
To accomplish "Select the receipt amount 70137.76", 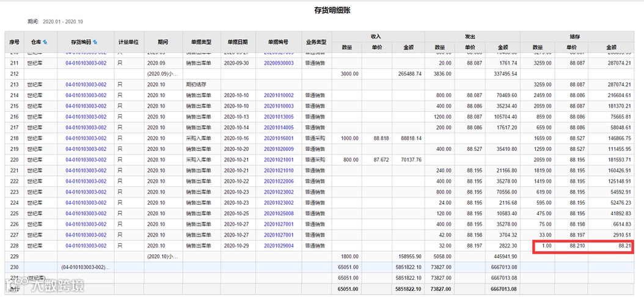I will (410, 159).
